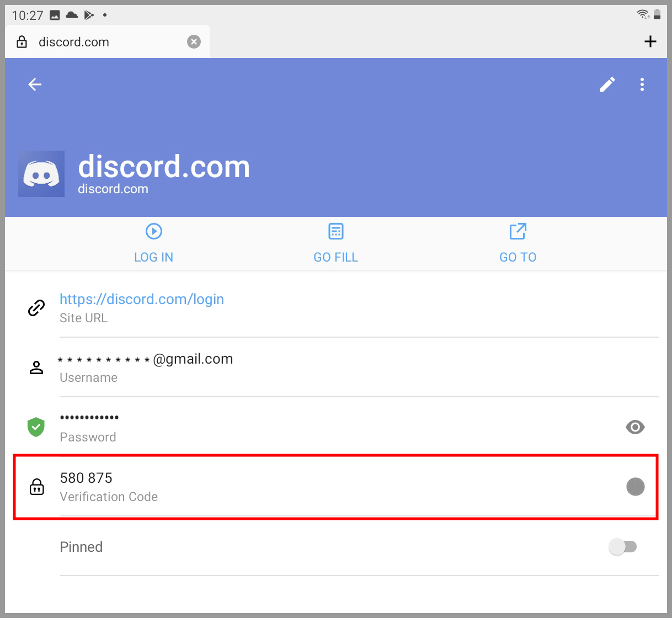672x618 pixels.
Task: Tap the LOG IN play icon
Action: pos(154,231)
